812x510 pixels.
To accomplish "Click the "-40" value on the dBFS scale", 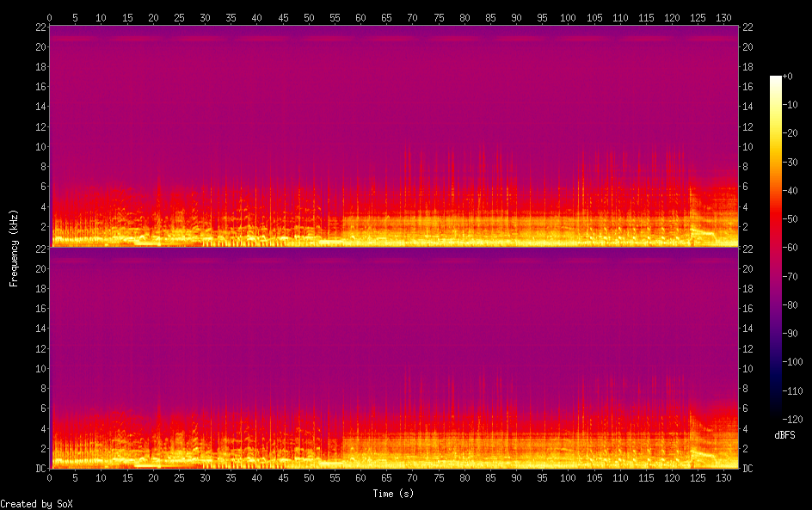I will click(790, 191).
